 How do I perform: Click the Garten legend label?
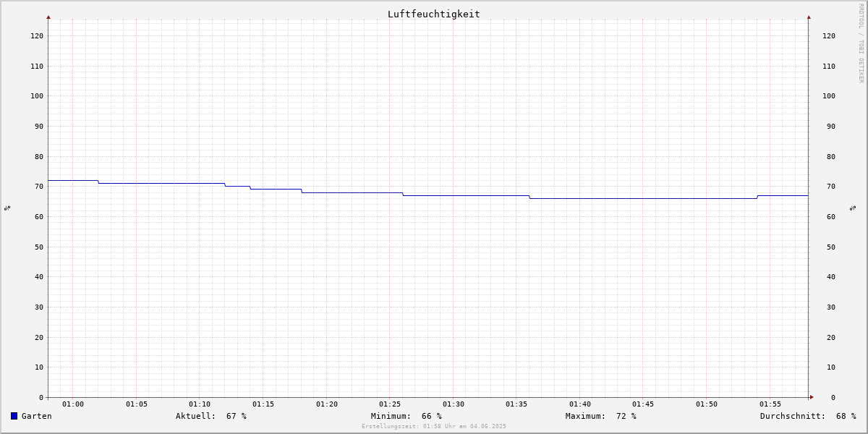pos(37,416)
